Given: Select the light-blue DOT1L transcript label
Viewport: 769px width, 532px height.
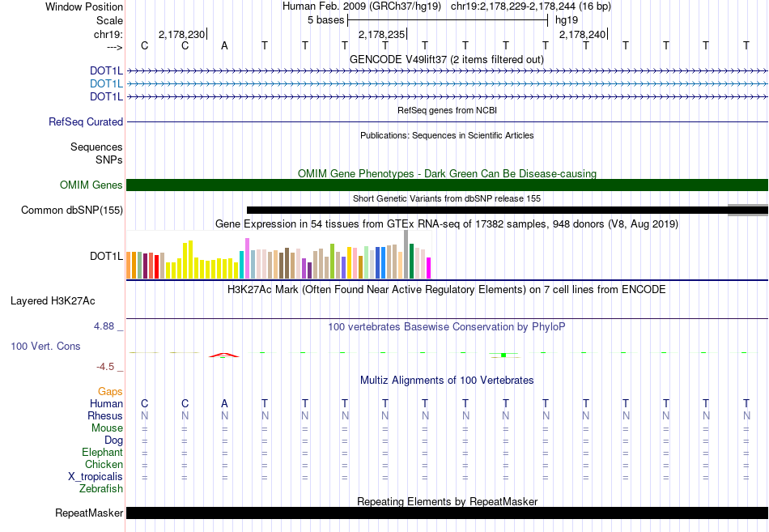Looking at the screenshot, I should (106, 84).
